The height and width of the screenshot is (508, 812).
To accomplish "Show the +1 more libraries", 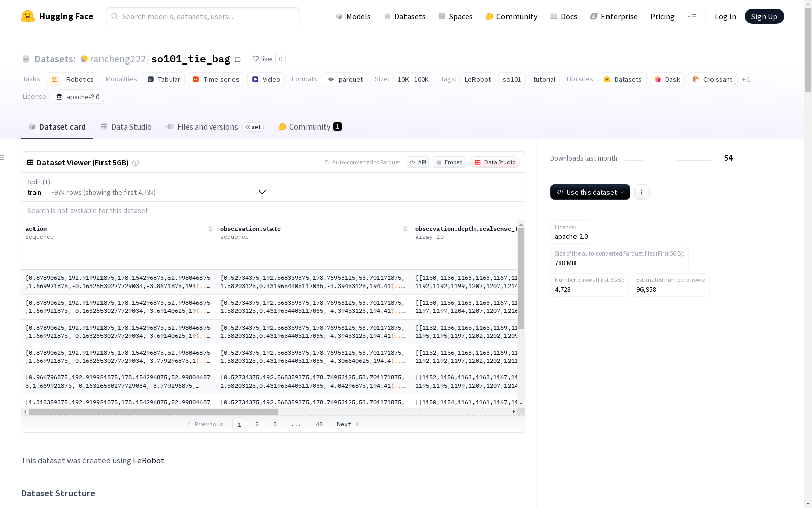I will tap(746, 79).
